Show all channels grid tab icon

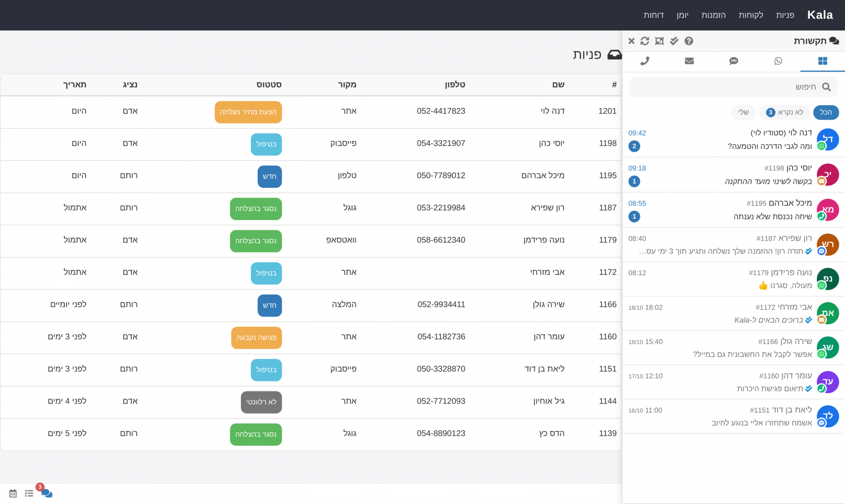pyautogui.click(x=823, y=61)
